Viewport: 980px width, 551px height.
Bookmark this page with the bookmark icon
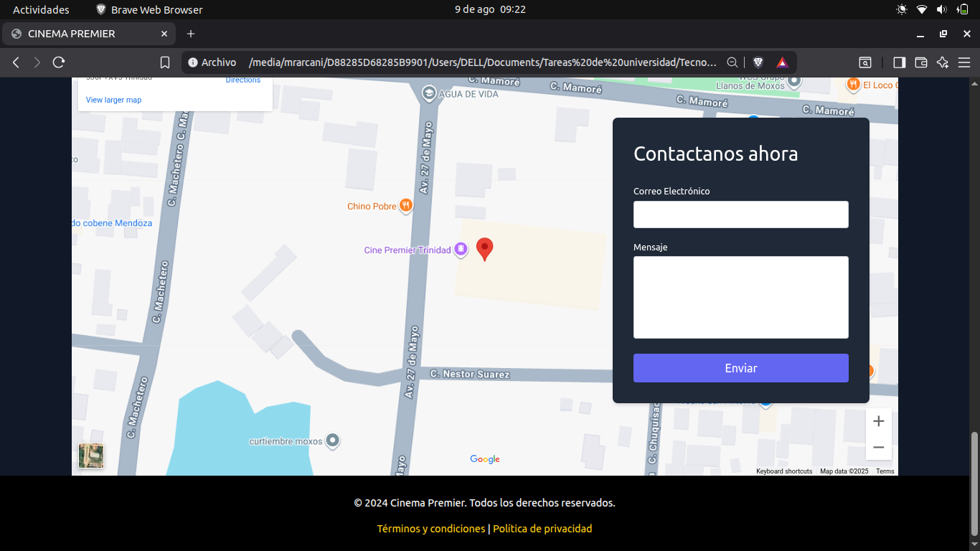[165, 62]
